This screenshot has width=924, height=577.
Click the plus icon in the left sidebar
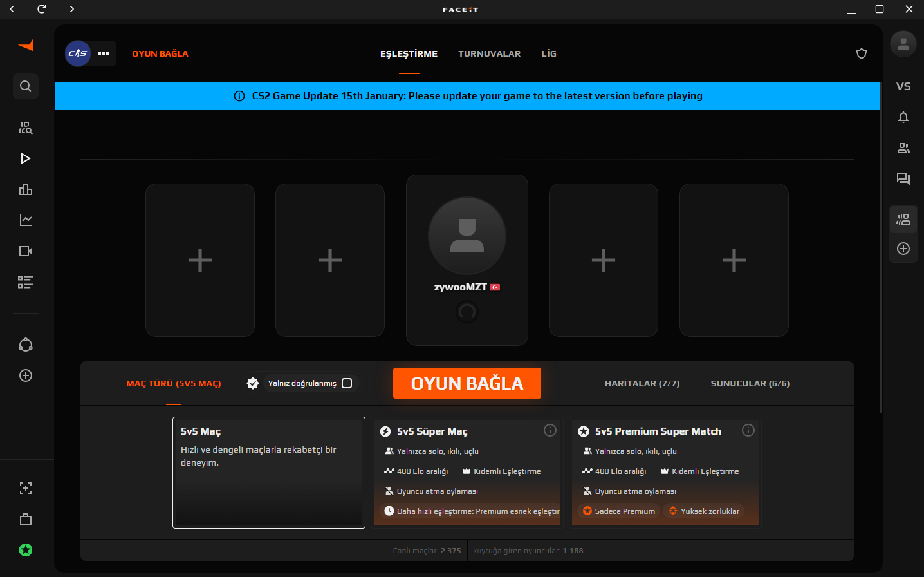(x=26, y=375)
